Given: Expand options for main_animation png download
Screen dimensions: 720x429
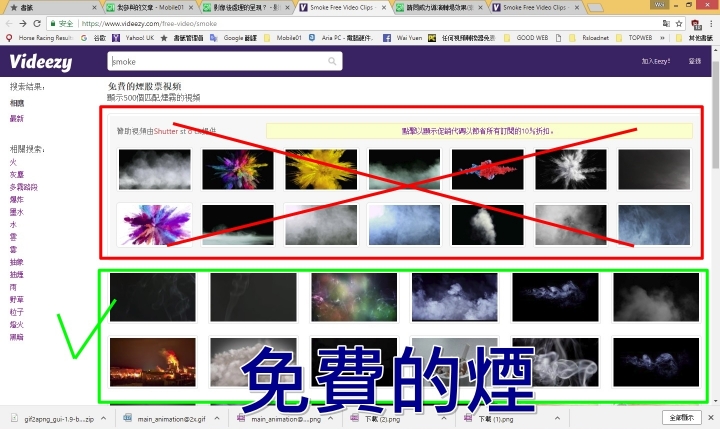Looking at the screenshot, I should [x=331, y=418].
